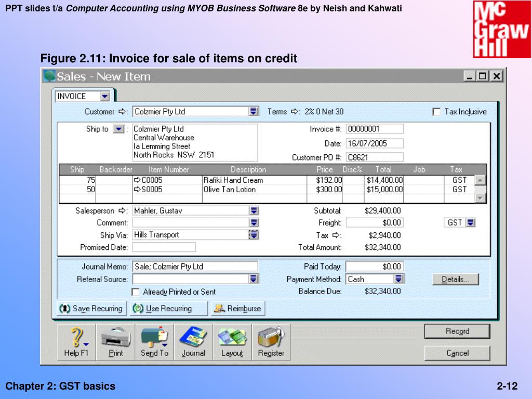Click the Save Recurring button
532x399 pixels.
tap(91, 309)
